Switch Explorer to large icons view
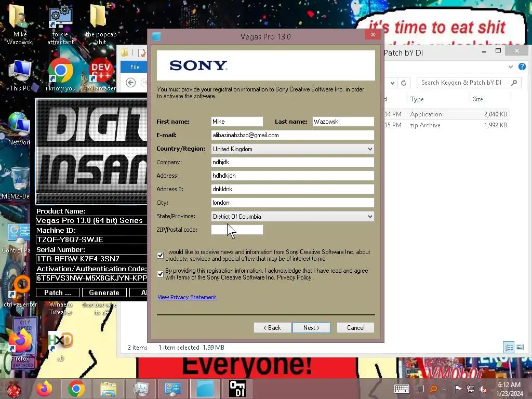Viewport: 532px width, 399px height. coord(520,347)
